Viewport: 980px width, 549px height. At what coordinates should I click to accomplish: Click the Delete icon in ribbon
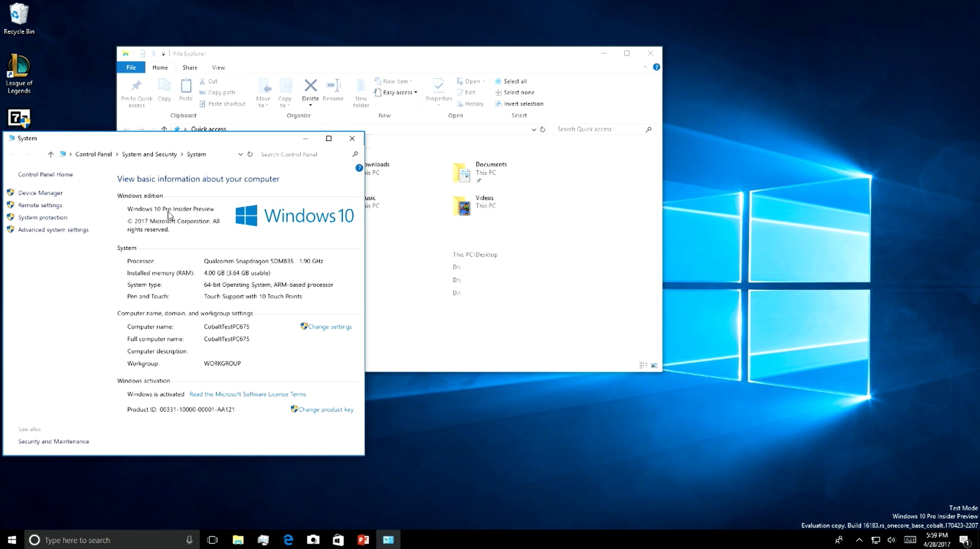311,86
